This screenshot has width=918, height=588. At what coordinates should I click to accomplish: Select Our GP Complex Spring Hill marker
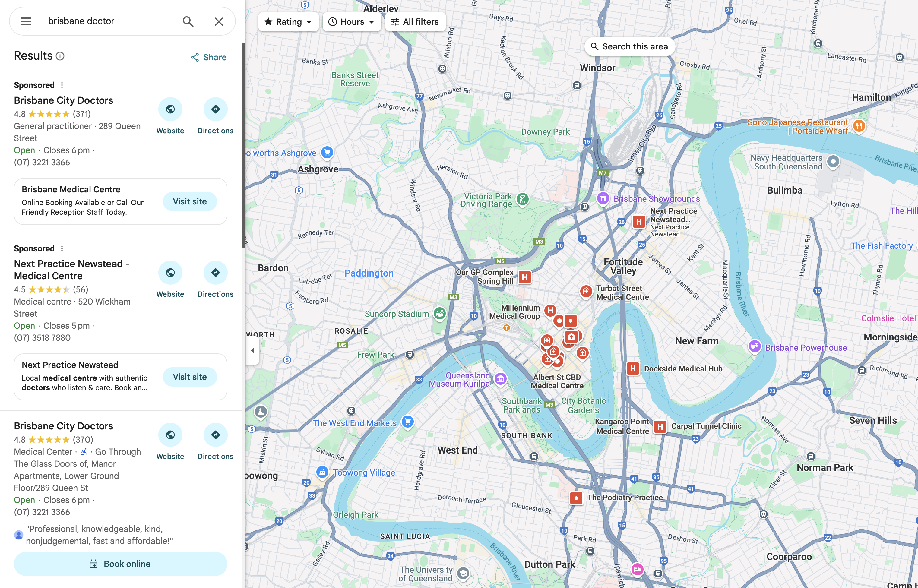point(525,277)
